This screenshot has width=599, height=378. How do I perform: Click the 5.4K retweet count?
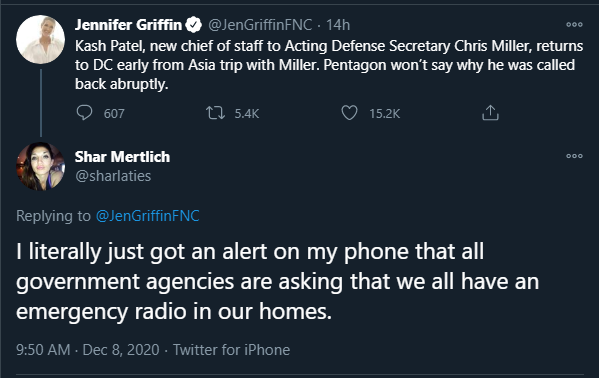coord(247,114)
